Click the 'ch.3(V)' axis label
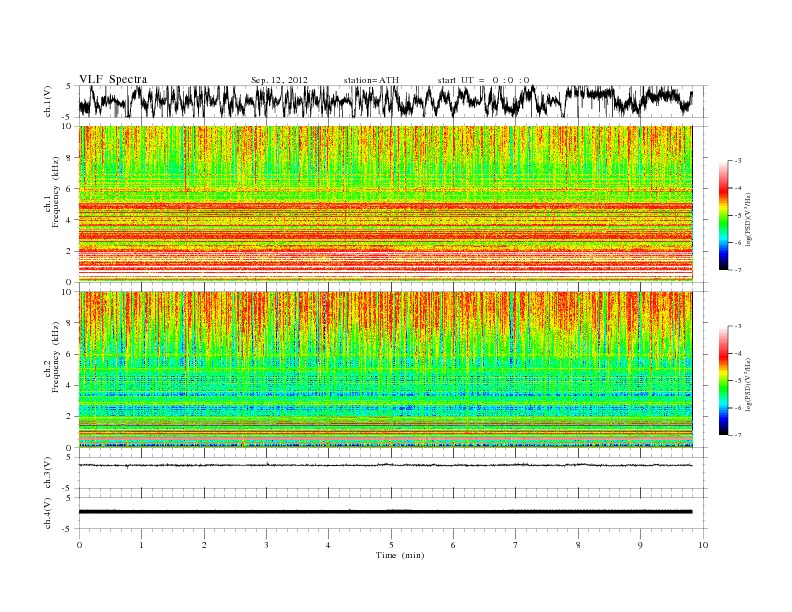Screen dimensions: 792x612 click(x=48, y=473)
